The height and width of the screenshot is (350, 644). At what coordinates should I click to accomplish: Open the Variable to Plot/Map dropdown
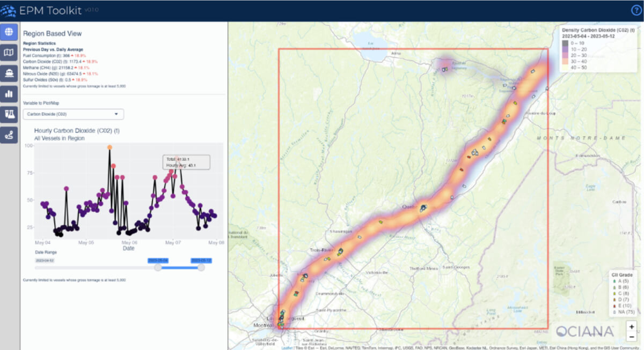[x=73, y=114]
